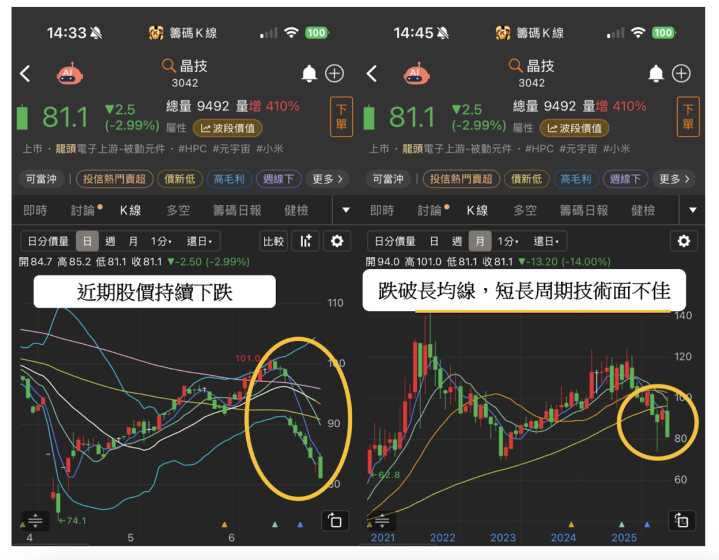Expand the tab list arrow in the 14:33 screen

(346, 210)
